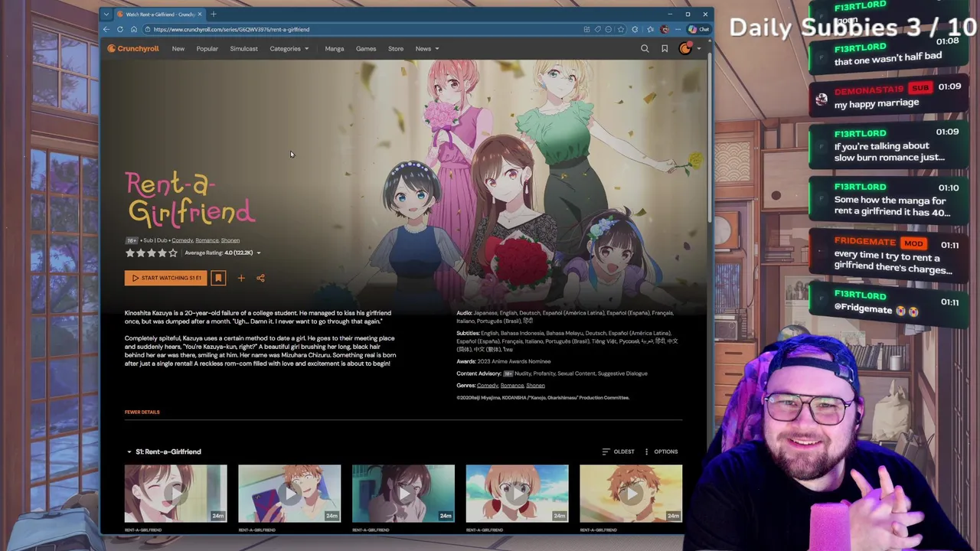Open the Romance genre tag under title
Screen dimensions: 980x551
(207, 240)
